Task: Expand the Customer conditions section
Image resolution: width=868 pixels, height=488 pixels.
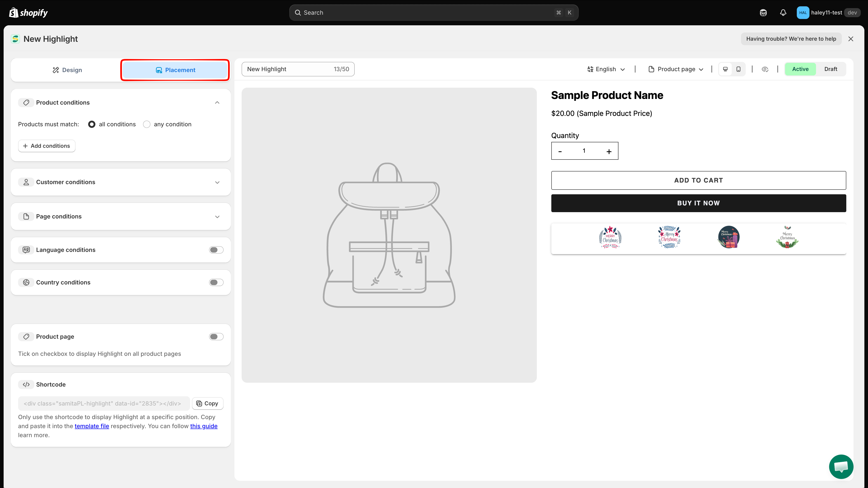Action: coord(217,183)
